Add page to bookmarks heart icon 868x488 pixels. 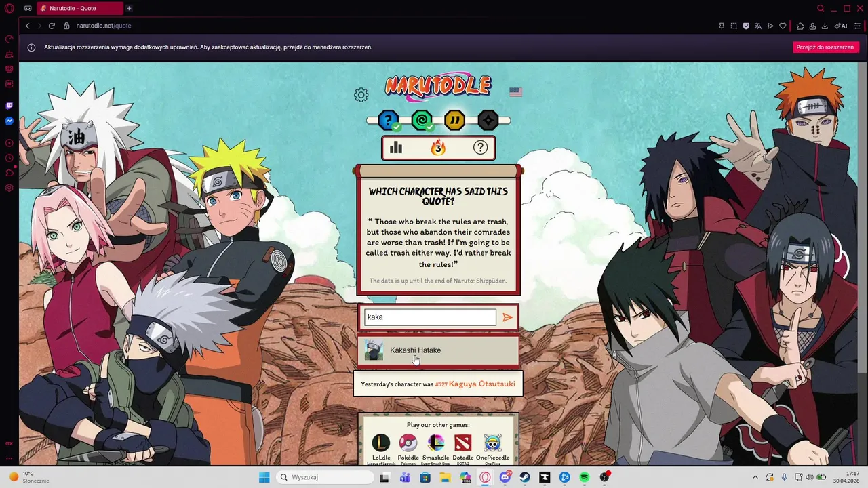[783, 26]
